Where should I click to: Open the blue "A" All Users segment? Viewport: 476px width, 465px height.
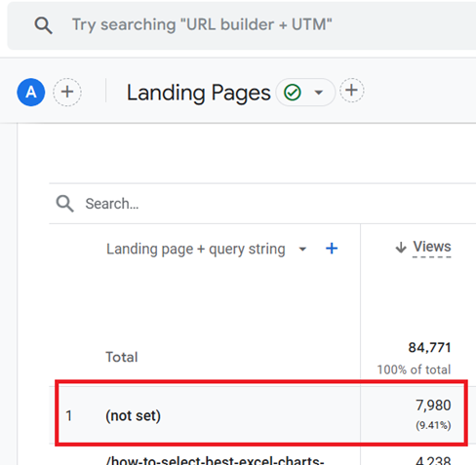coord(31,92)
